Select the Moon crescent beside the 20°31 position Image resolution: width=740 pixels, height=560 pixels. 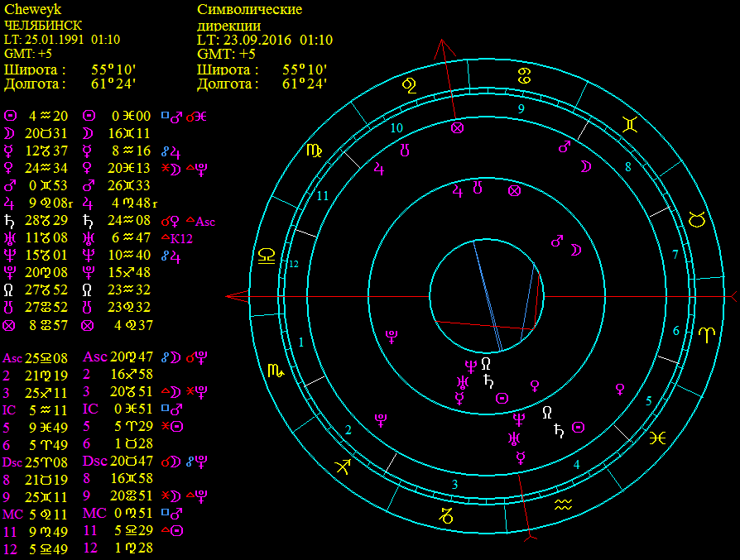point(9,133)
